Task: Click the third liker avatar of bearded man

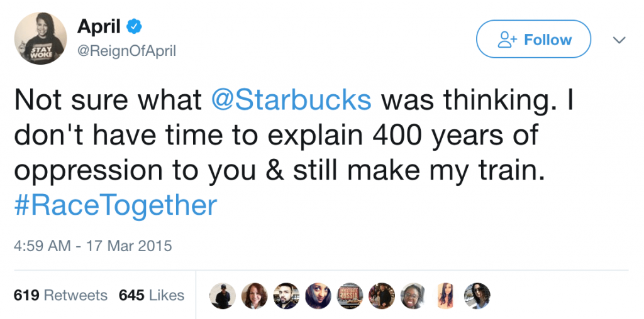Action: click(286, 295)
